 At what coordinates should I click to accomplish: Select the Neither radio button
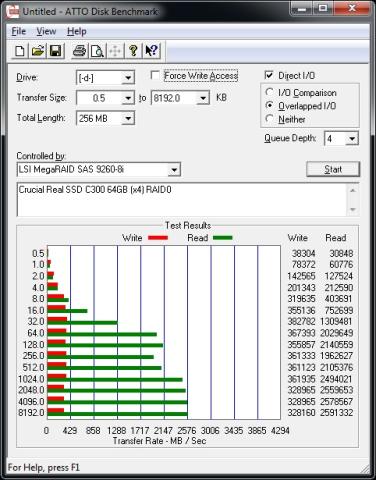tap(269, 119)
